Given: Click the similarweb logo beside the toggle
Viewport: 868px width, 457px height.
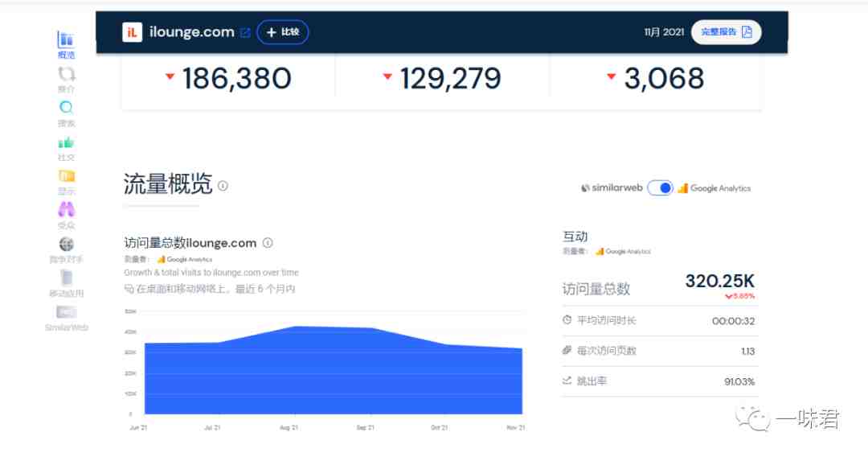Looking at the screenshot, I should [x=612, y=187].
